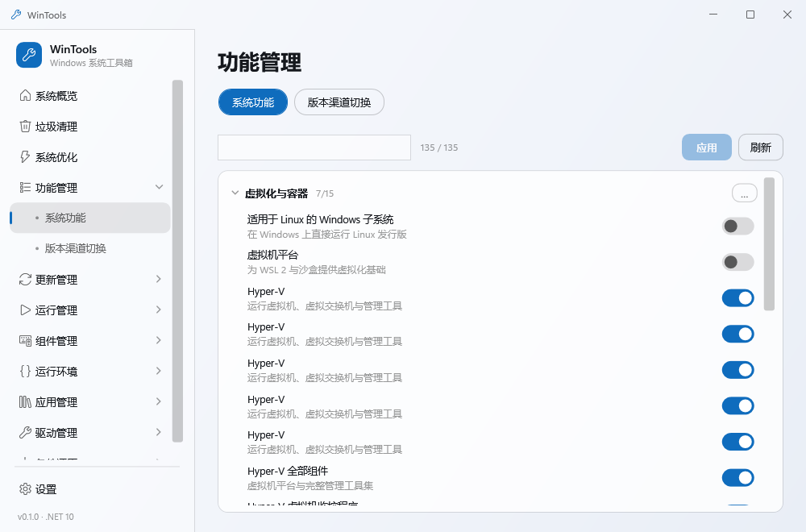
Task: Click 为 WSL 2 与沙盒提供虚拟化基础 description
Action: (317, 270)
